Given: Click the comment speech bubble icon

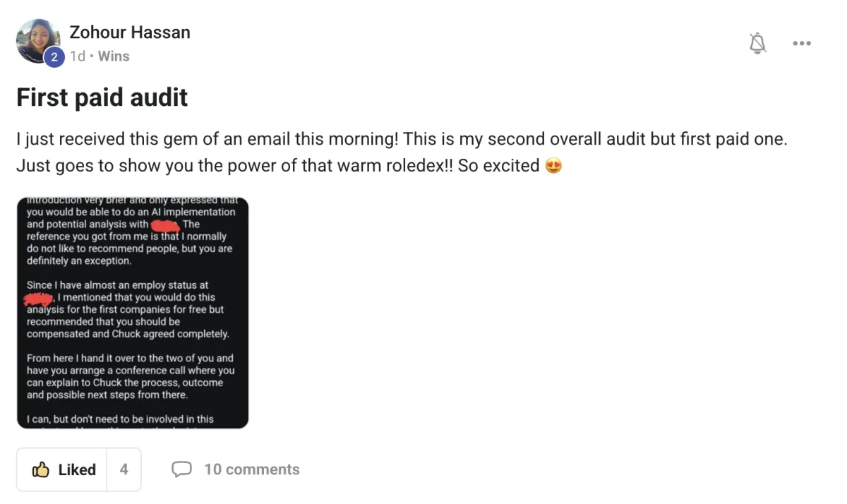Looking at the screenshot, I should coord(182,469).
